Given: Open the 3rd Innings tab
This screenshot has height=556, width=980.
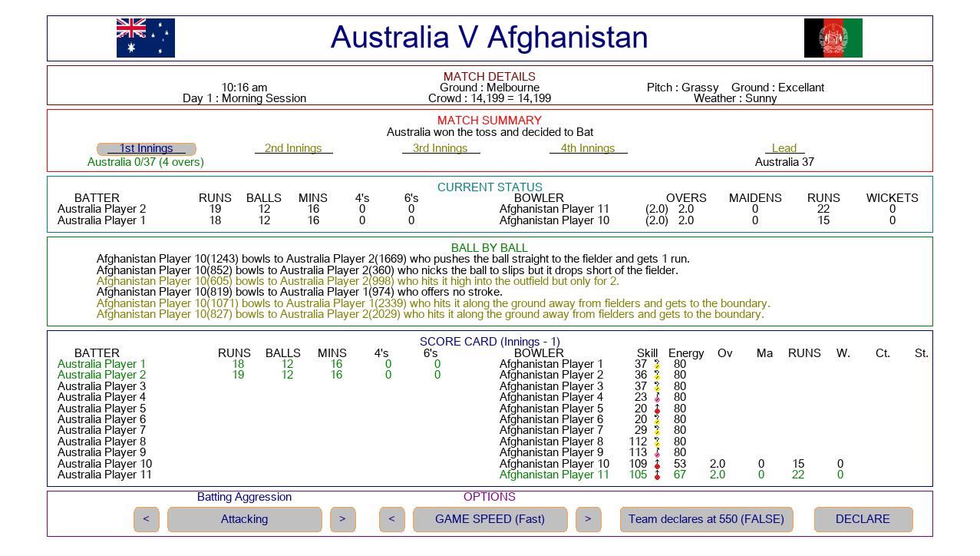Looking at the screenshot, I should 441,149.
